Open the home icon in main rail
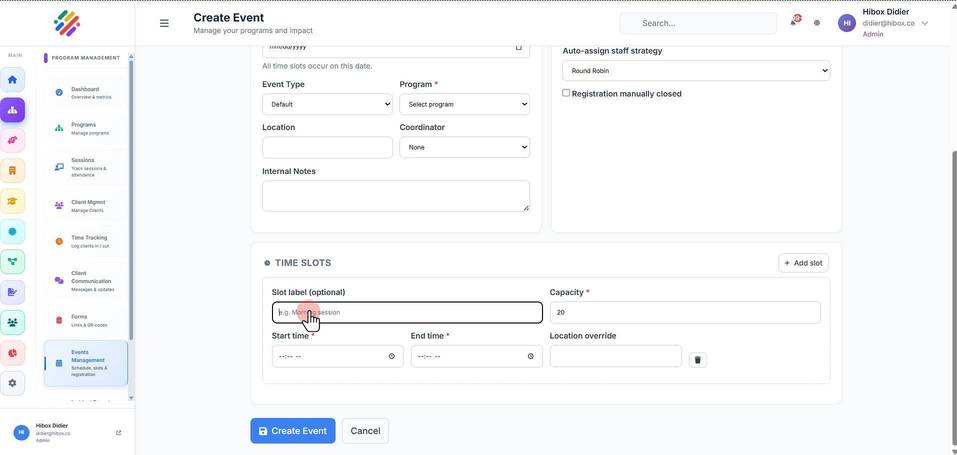This screenshot has width=957, height=455. point(12,80)
